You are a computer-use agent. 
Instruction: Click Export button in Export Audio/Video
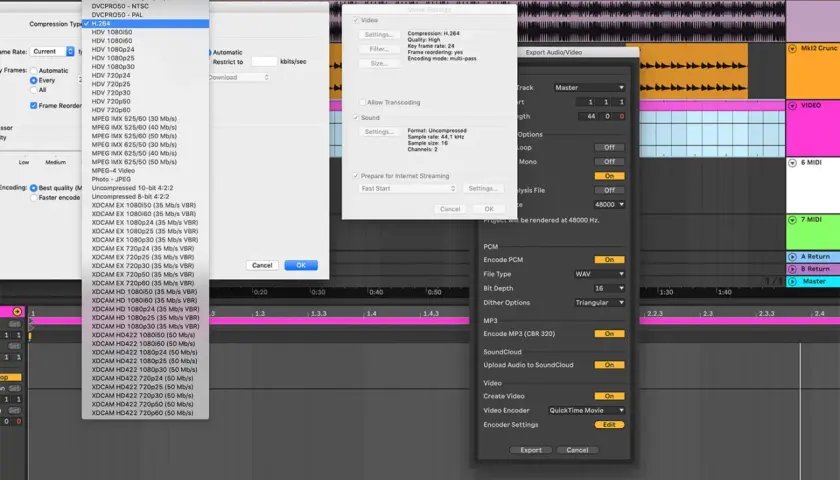(531, 450)
